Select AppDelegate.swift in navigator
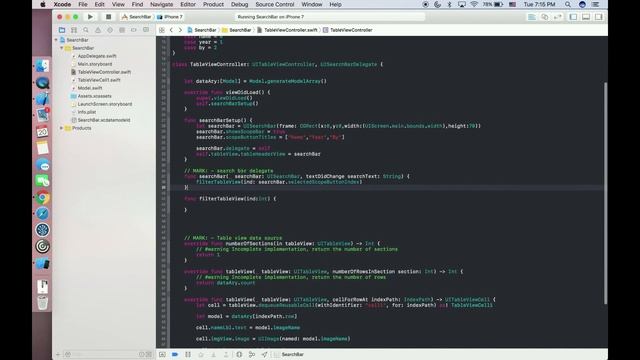The height and width of the screenshot is (360, 640). (x=97, y=56)
